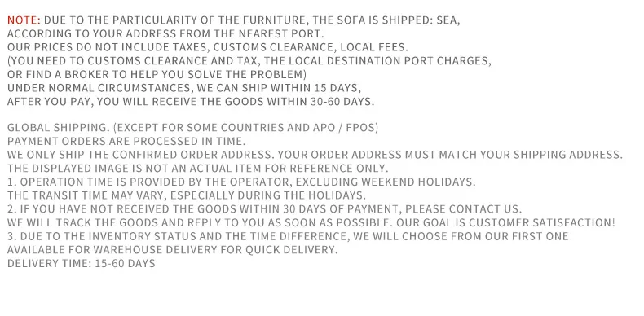Click the find a broker line
644x316 pixels.
pyautogui.click(x=157, y=74)
